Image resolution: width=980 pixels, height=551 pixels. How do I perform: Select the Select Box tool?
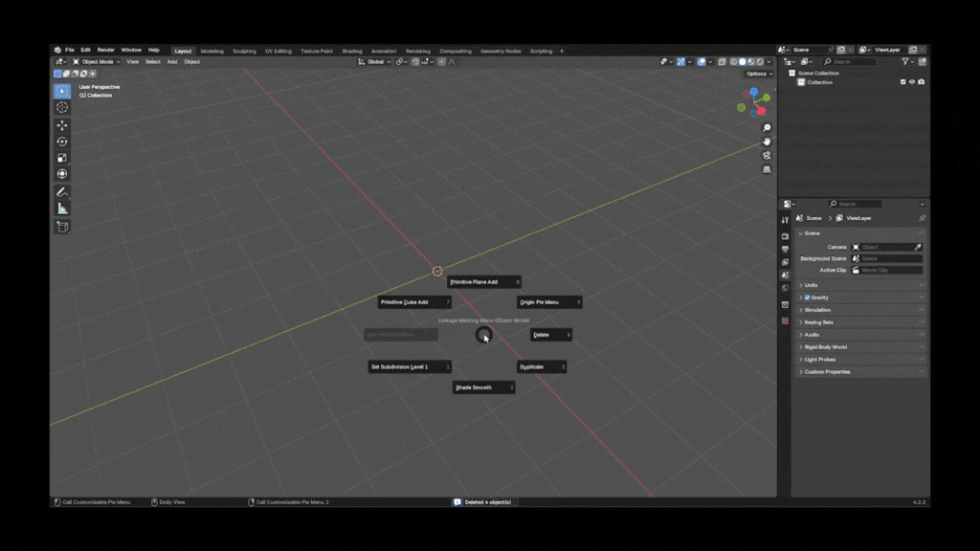(62, 91)
